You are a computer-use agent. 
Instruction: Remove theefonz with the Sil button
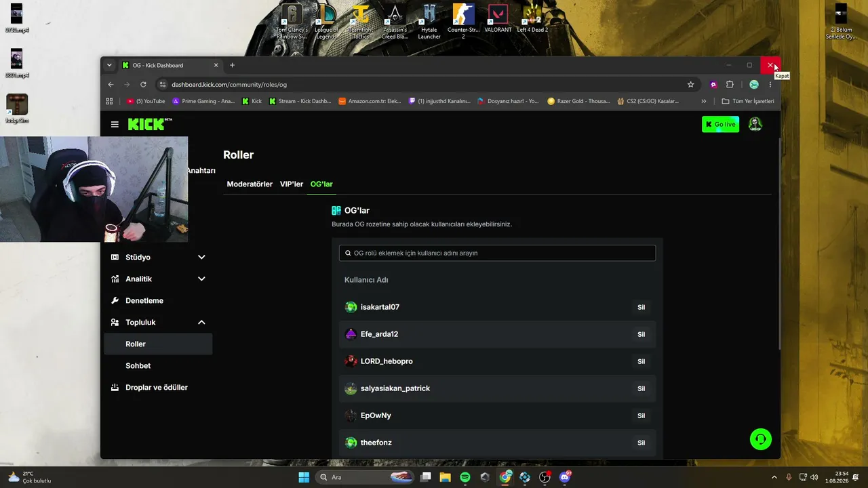click(641, 443)
